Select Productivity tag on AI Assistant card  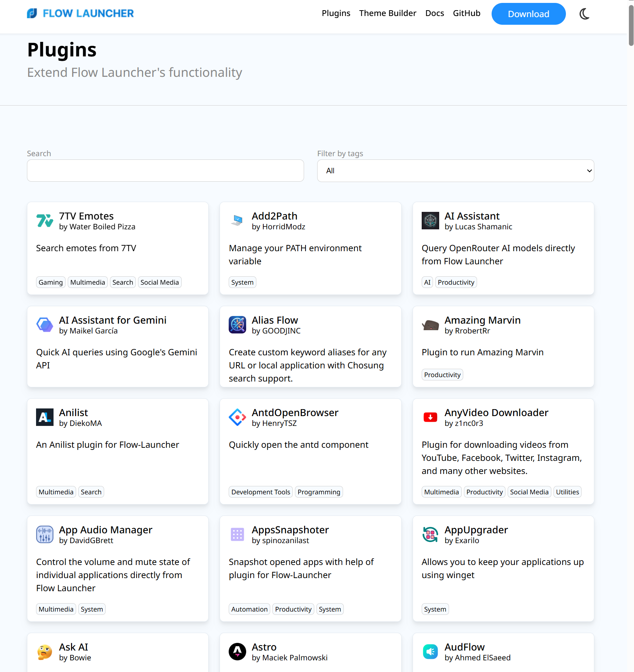click(x=456, y=282)
